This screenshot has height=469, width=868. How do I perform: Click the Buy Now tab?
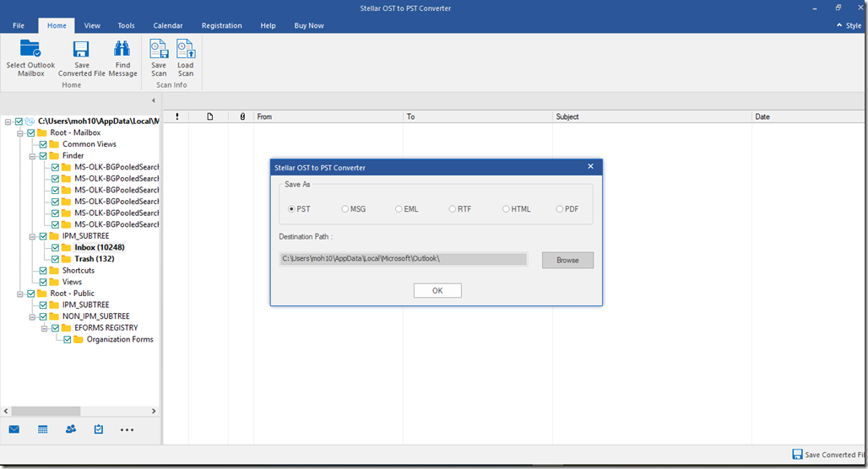pos(309,25)
